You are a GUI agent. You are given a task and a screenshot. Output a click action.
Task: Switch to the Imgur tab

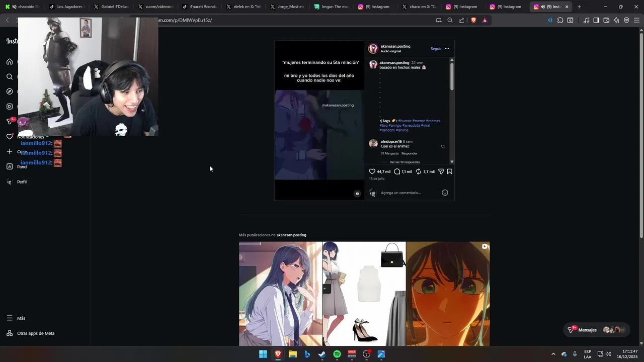pos(331,7)
